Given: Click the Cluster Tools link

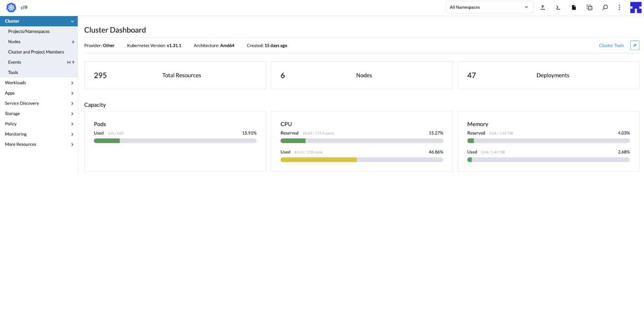Looking at the screenshot, I should click(x=611, y=45).
